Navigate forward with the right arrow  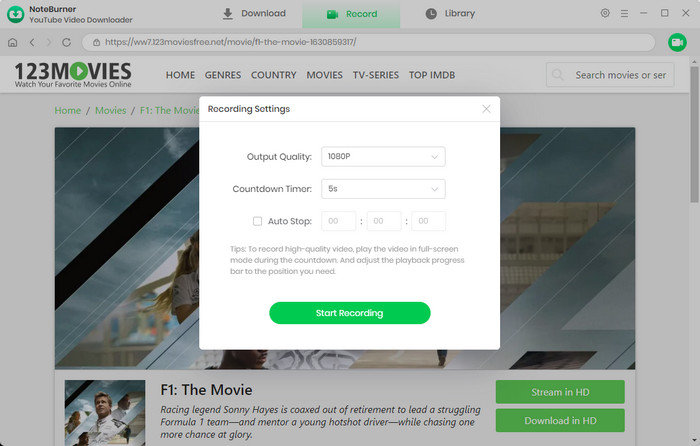tap(49, 42)
